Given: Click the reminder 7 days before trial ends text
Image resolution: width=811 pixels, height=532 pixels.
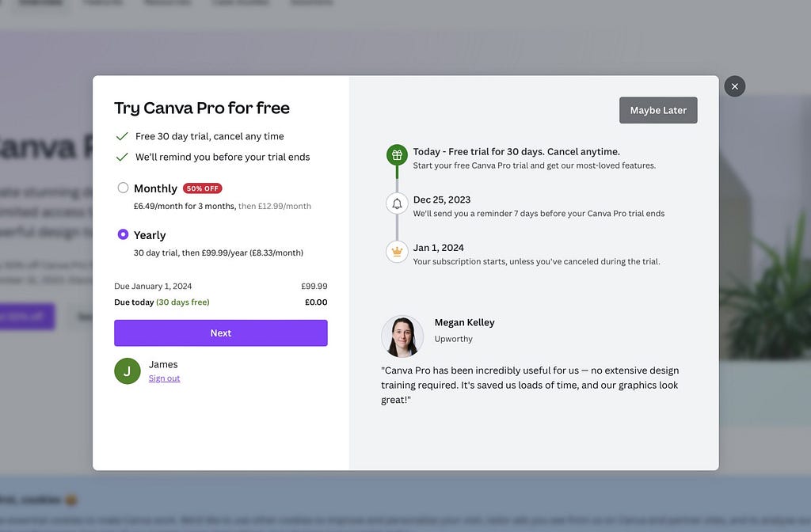Looking at the screenshot, I should (x=539, y=214).
